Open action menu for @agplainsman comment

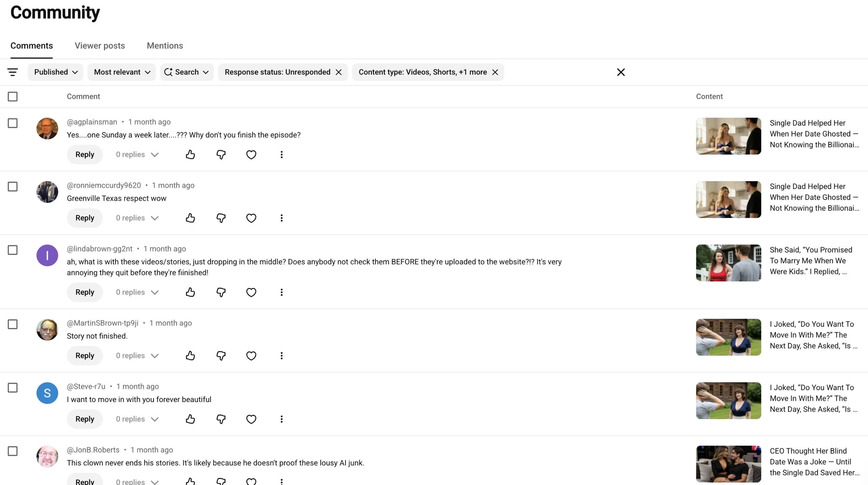(281, 155)
